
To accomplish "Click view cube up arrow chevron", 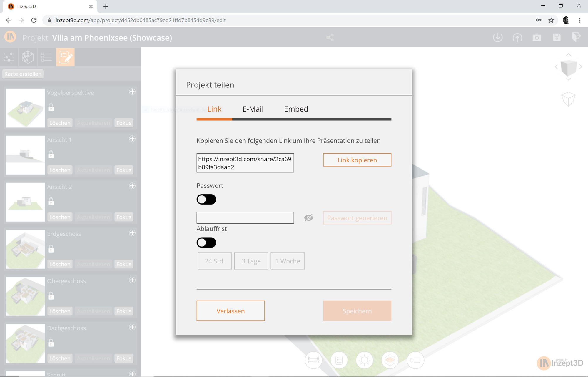I will pyautogui.click(x=569, y=55).
